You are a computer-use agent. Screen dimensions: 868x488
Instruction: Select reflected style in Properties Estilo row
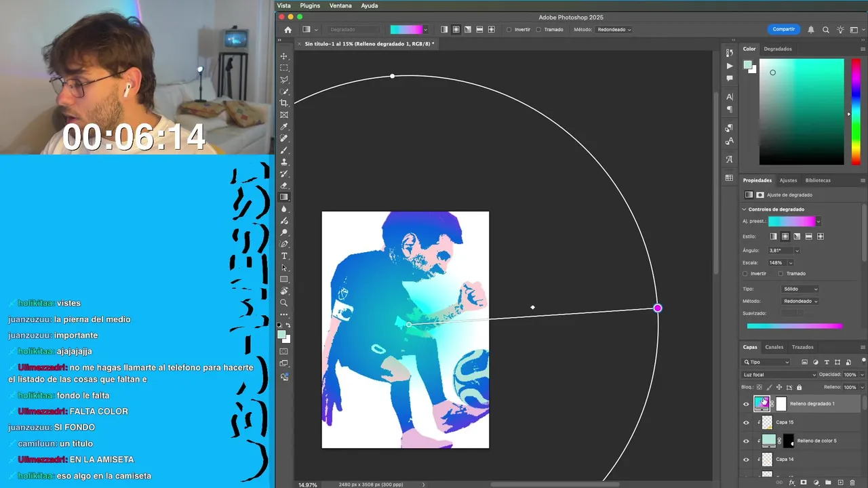coord(808,237)
